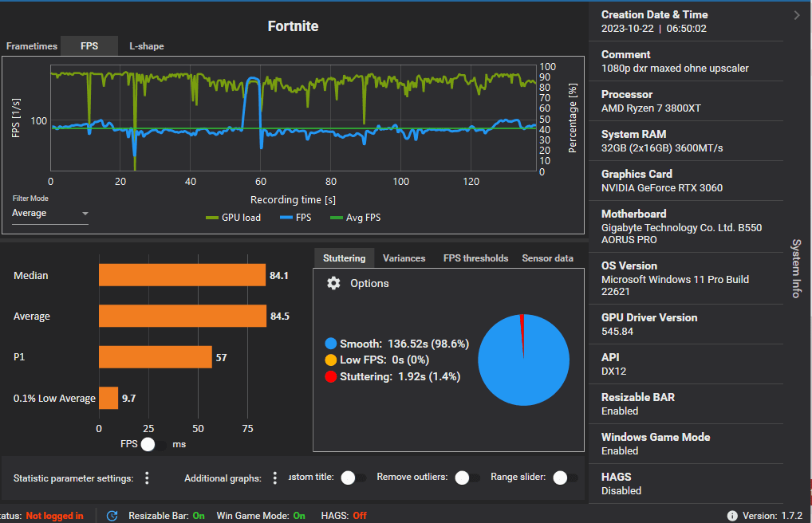Open Additional graphs three-dot menu
This screenshot has width=812, height=523.
(x=275, y=478)
